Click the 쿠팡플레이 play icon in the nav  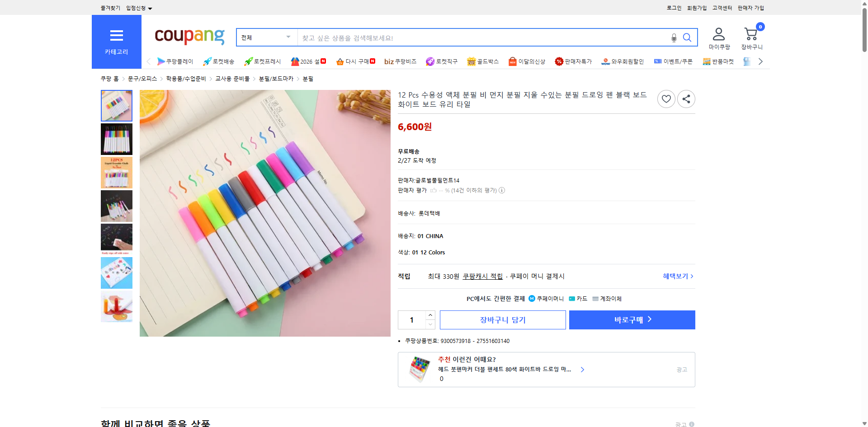pos(161,61)
